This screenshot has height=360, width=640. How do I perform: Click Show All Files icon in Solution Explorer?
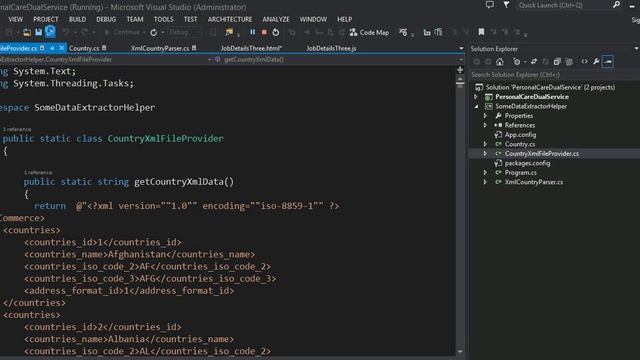pyautogui.click(x=569, y=62)
